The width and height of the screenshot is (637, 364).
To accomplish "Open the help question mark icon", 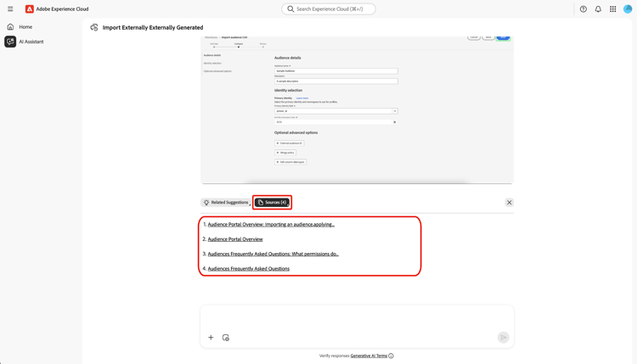I will tap(583, 9).
